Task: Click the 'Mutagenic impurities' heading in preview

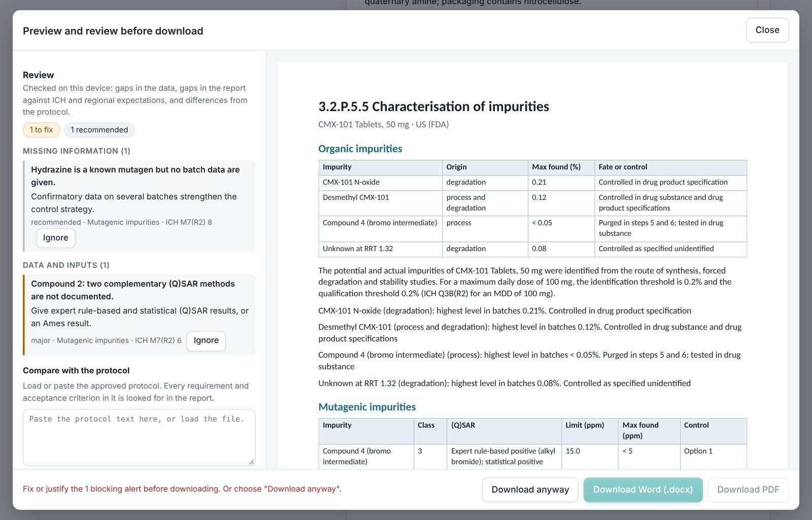Action: tap(367, 407)
